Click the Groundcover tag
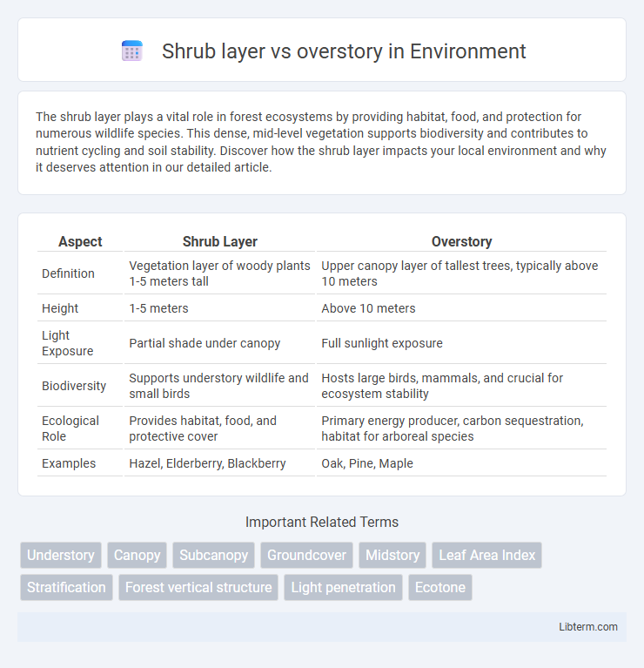Screen dimensions: 644x668 click(x=307, y=555)
